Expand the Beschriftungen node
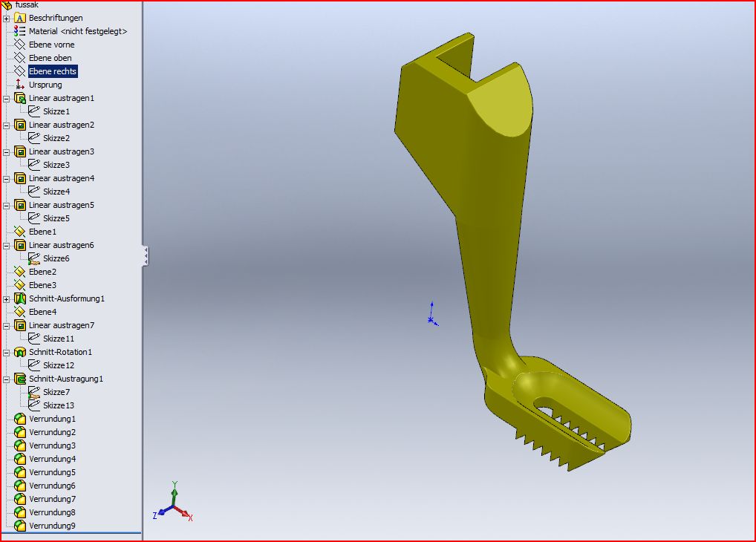This screenshot has width=756, height=542. click(6, 19)
